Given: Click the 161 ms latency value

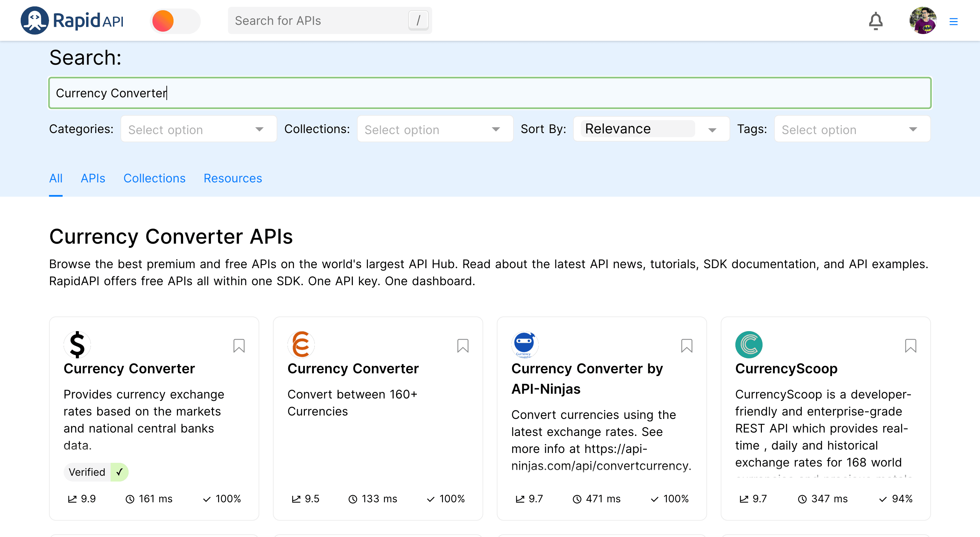Looking at the screenshot, I should tap(149, 499).
